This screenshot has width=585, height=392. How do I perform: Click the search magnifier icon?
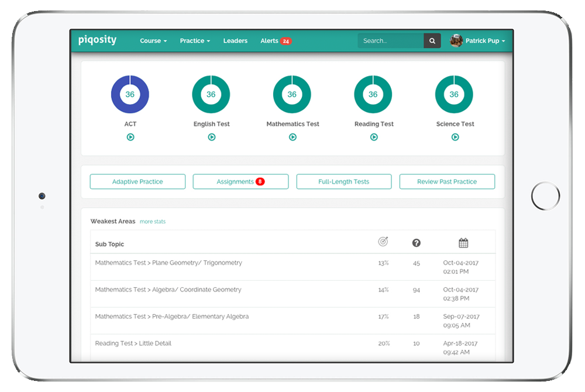tap(432, 41)
